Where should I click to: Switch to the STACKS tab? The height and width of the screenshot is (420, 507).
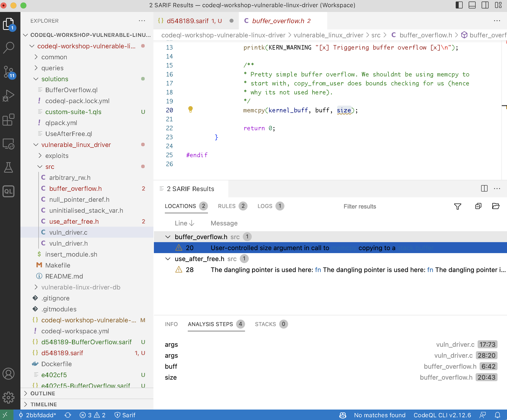tap(265, 324)
